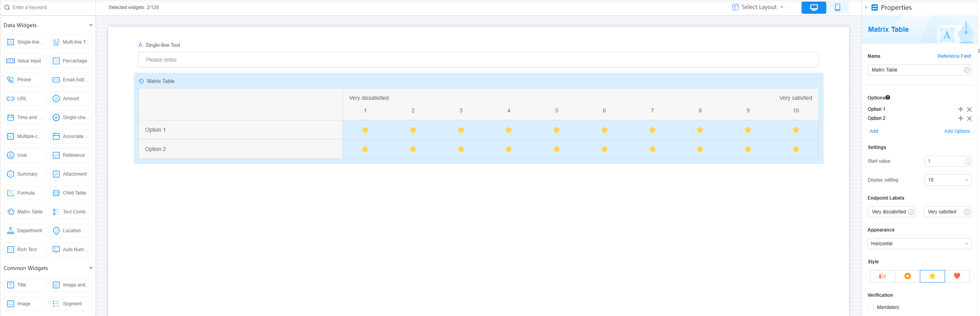Add the Multiple-choice widget
The width and height of the screenshot is (980, 316).
[x=25, y=136]
